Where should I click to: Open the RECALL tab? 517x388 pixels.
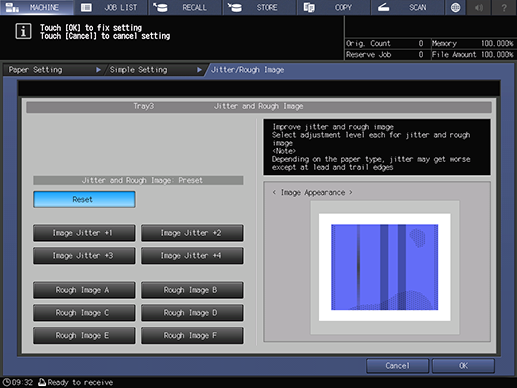click(185, 7)
